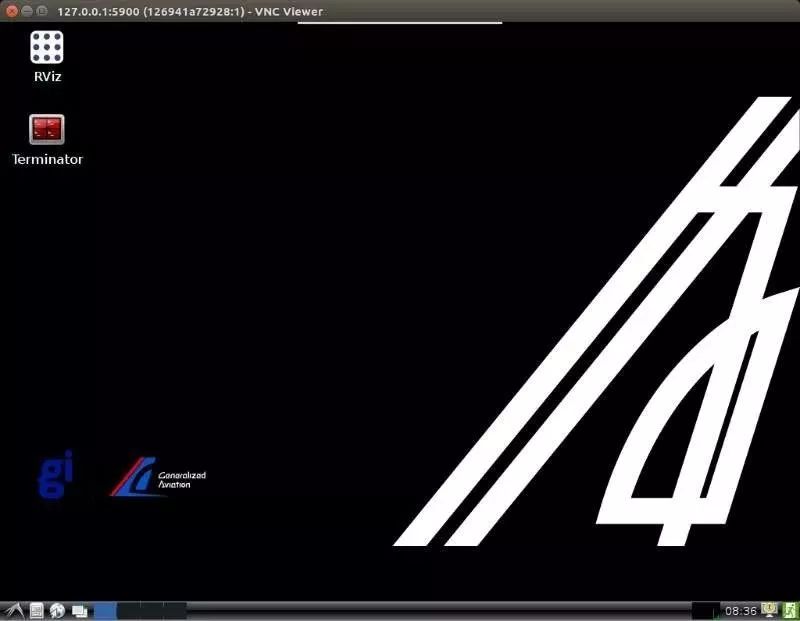Launch the web browser from taskbar

click(x=57, y=611)
